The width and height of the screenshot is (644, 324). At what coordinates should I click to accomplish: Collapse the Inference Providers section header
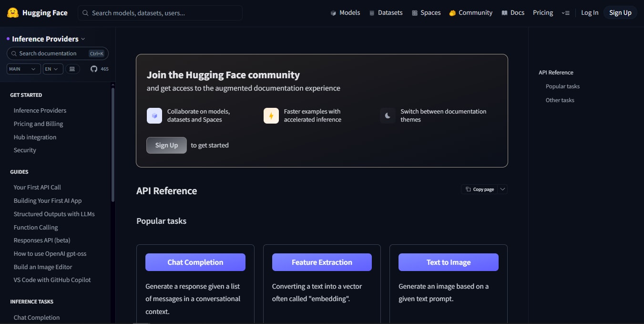click(45, 39)
